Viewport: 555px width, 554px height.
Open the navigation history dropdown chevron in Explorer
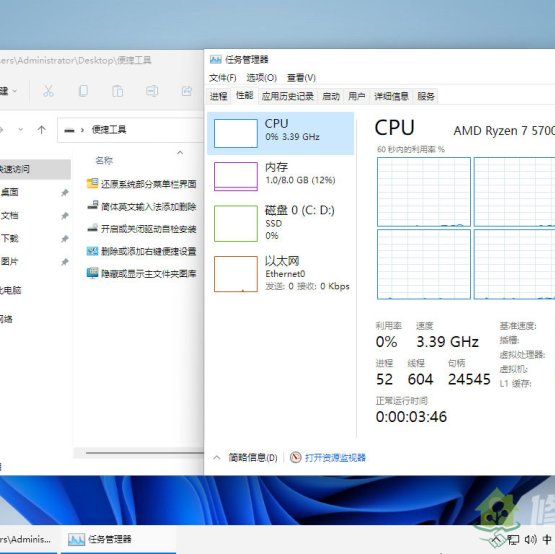[21, 130]
